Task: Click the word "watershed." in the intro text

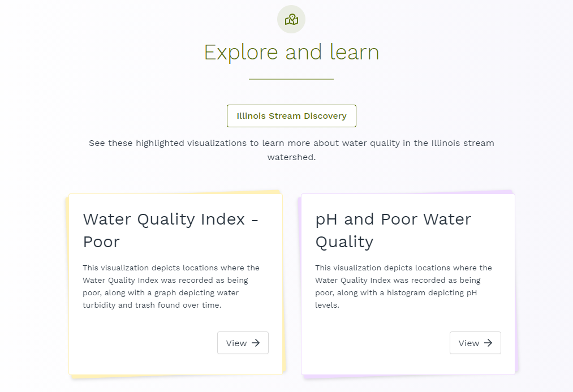Action: (x=291, y=157)
